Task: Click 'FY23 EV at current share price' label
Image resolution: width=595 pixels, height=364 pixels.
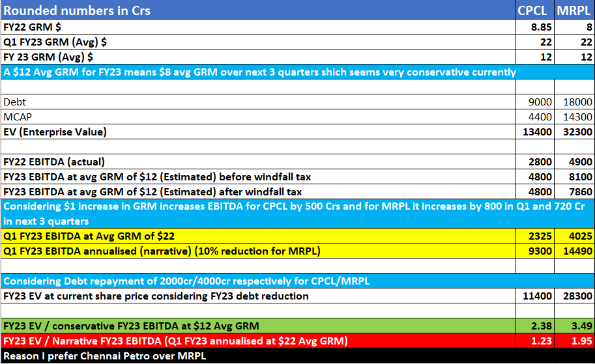Action: (x=258, y=296)
